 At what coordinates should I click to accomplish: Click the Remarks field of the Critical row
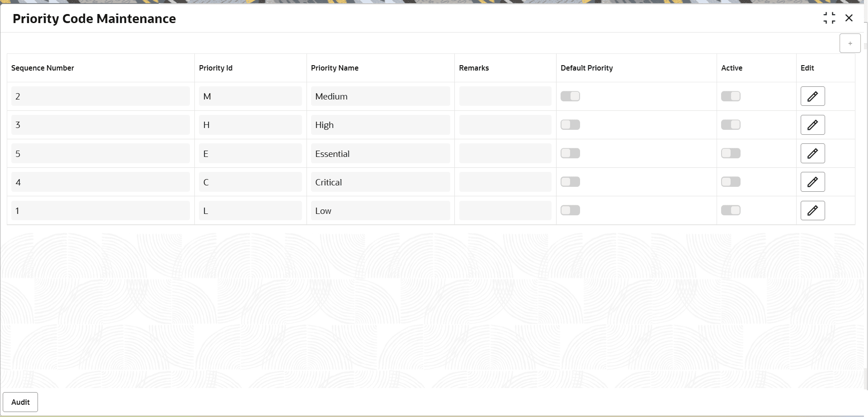click(x=505, y=181)
